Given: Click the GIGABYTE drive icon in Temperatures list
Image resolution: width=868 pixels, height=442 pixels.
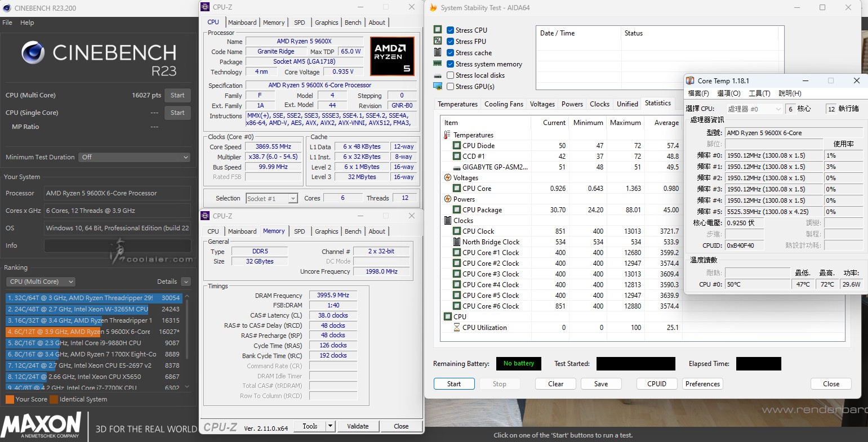Looking at the screenshot, I should pos(457,167).
